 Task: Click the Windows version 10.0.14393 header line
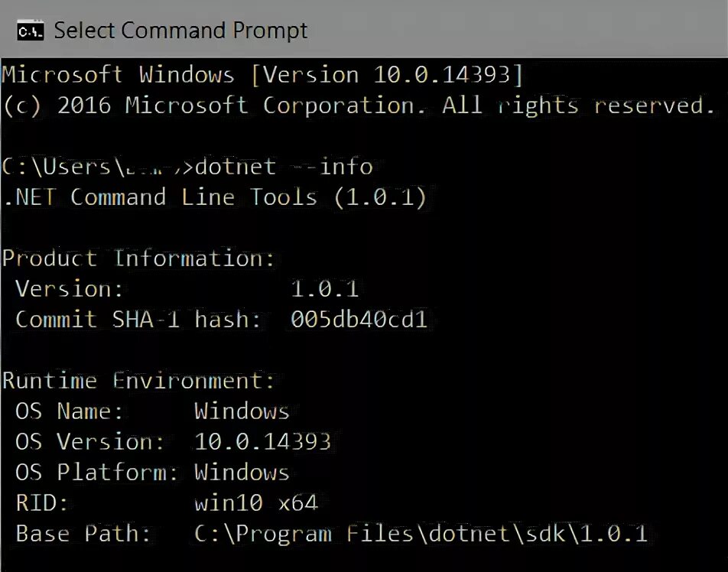(x=262, y=75)
